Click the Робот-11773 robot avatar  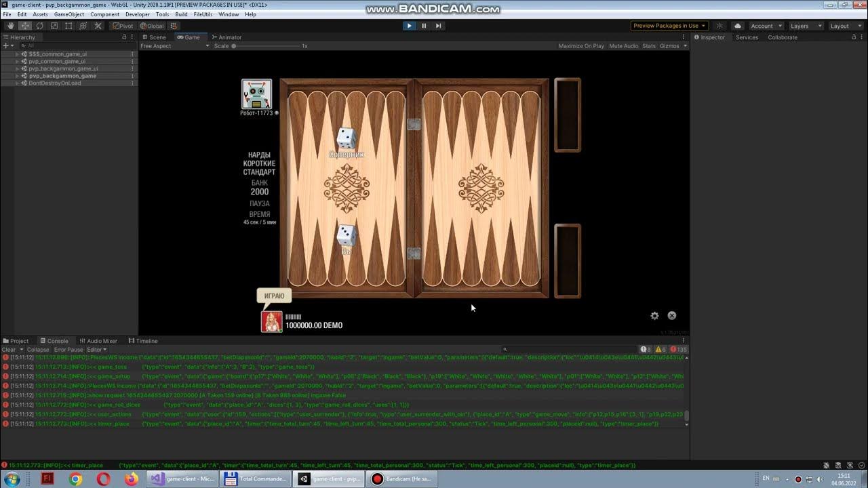(x=257, y=94)
